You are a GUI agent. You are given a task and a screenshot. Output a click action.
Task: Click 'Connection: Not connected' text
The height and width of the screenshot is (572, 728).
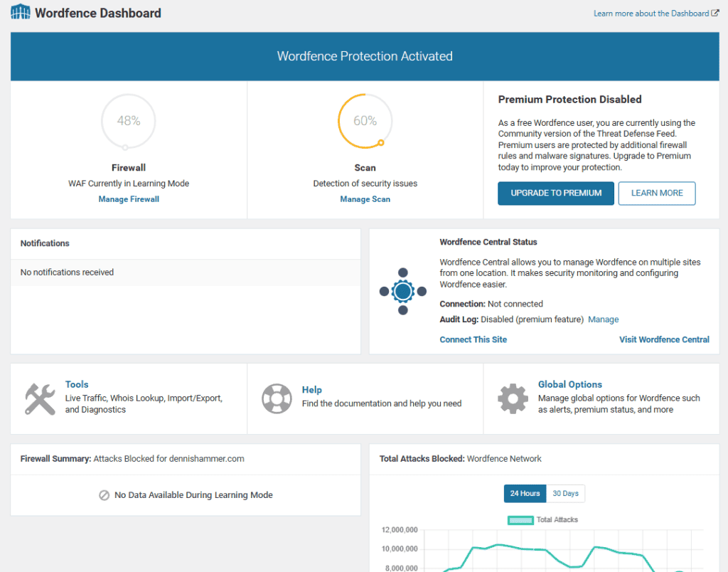(x=491, y=304)
